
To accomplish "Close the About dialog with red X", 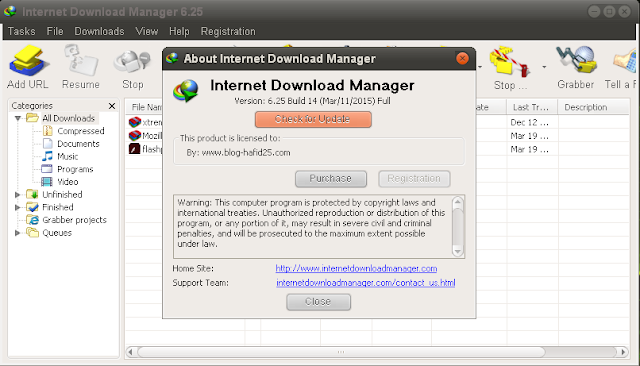I will (462, 59).
